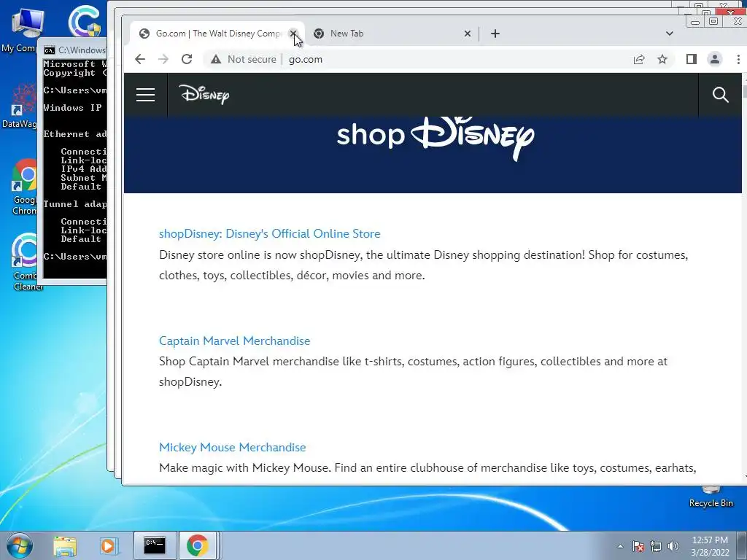Image resolution: width=747 pixels, height=560 pixels.
Task: Open a new tab with plus button
Action: coord(495,34)
